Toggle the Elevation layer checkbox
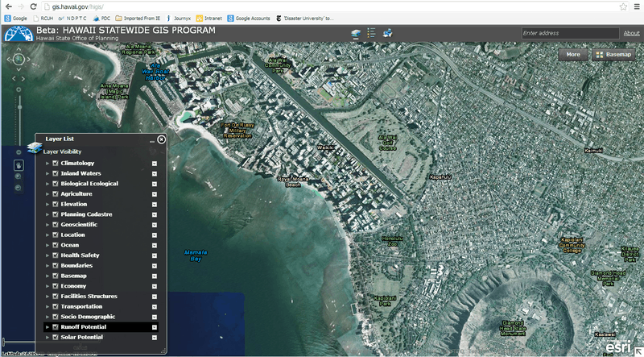This screenshot has height=357, width=644. click(x=55, y=205)
